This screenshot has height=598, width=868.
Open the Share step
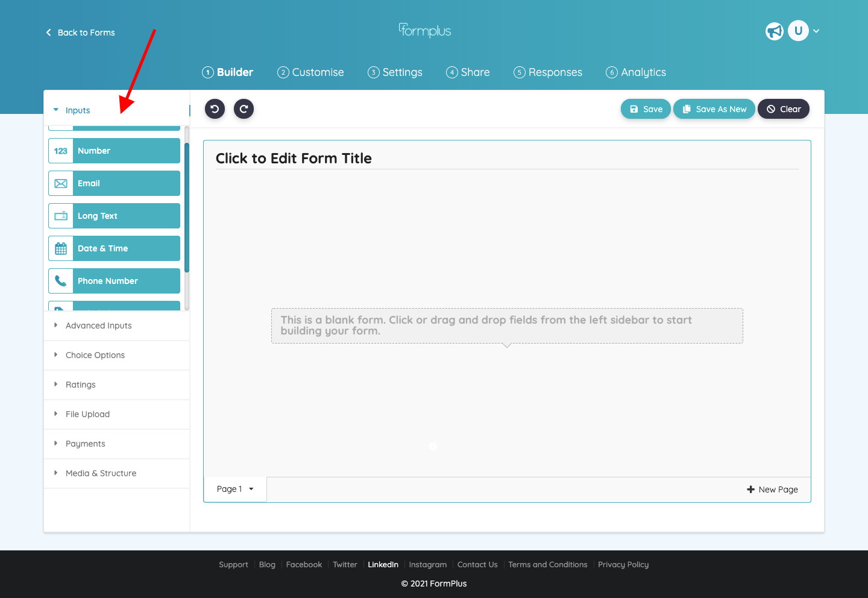(468, 72)
